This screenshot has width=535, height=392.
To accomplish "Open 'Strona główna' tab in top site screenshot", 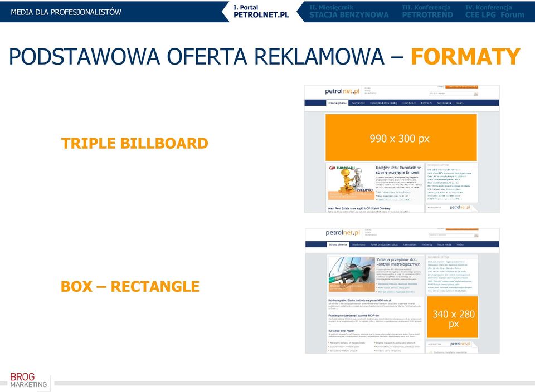I will point(337,103).
